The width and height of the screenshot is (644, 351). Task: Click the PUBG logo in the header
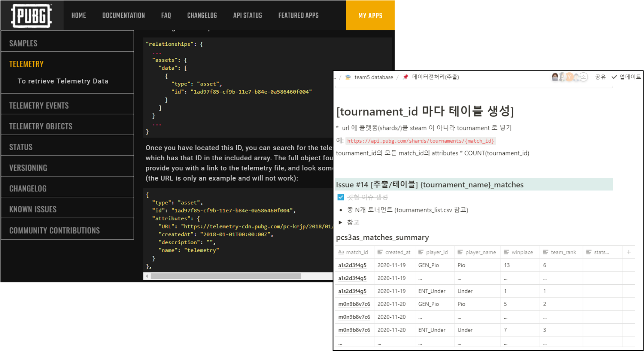(x=31, y=16)
